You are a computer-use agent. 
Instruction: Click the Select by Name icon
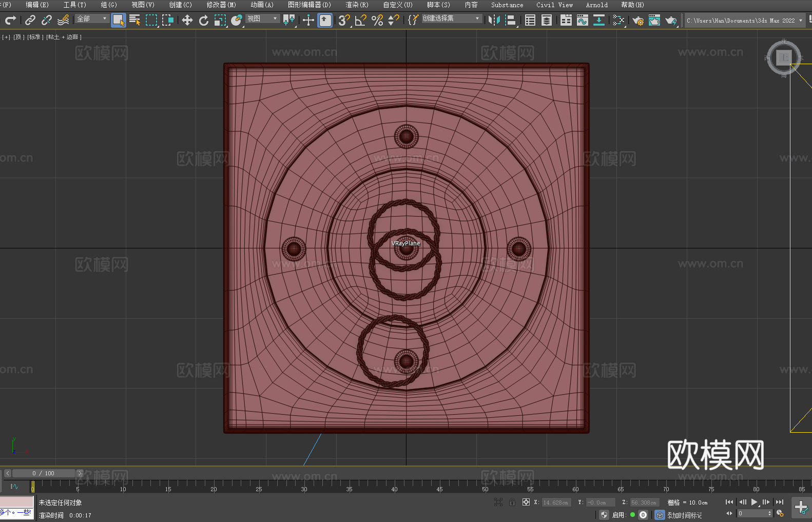point(135,20)
